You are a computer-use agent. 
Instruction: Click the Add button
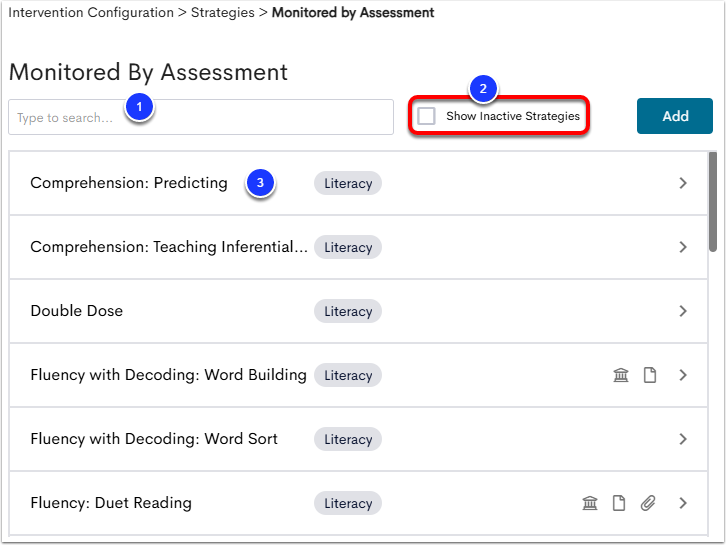[675, 116]
